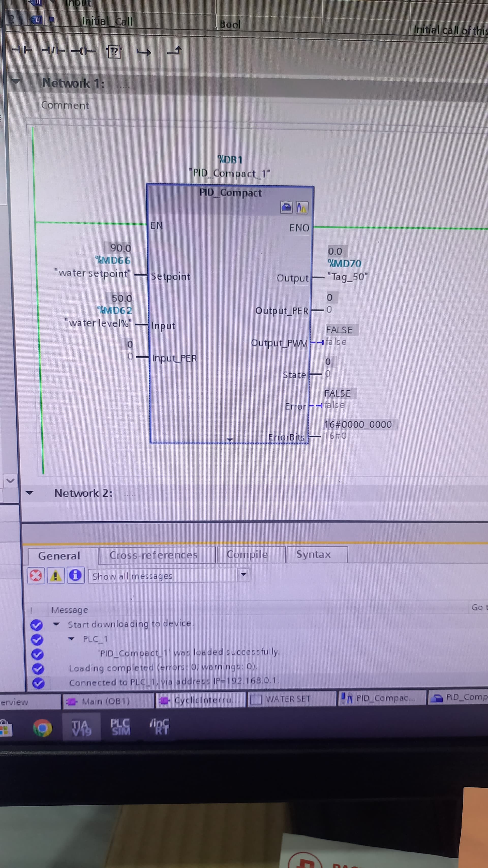
Task: Open the Main (OB1) editor
Action: click(x=106, y=701)
